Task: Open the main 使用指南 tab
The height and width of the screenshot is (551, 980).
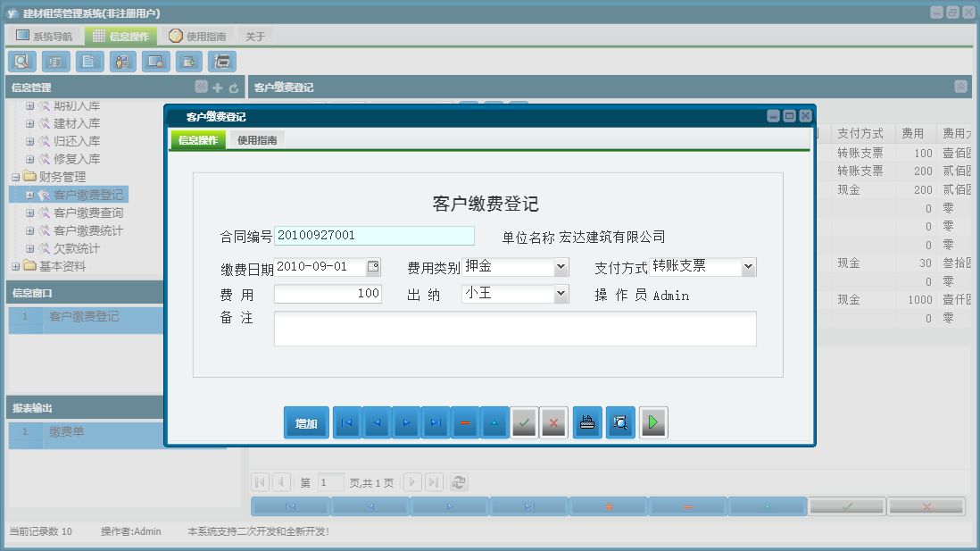Action: [x=197, y=37]
